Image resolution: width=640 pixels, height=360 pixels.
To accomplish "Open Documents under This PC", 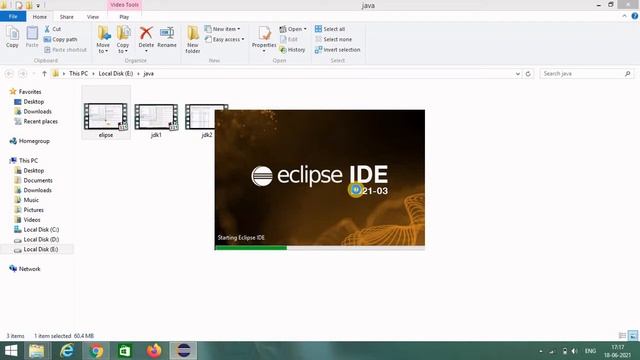I will pyautogui.click(x=38, y=180).
